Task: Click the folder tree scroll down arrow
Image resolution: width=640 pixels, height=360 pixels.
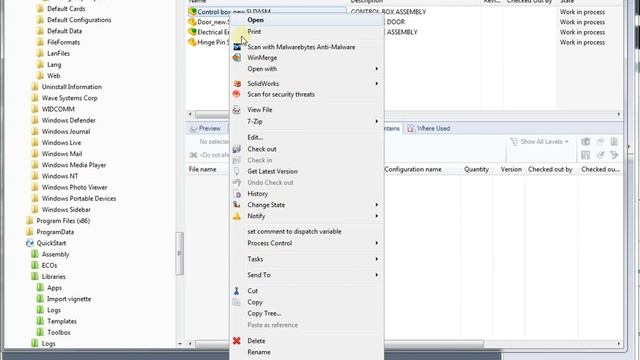Action: click(x=180, y=344)
